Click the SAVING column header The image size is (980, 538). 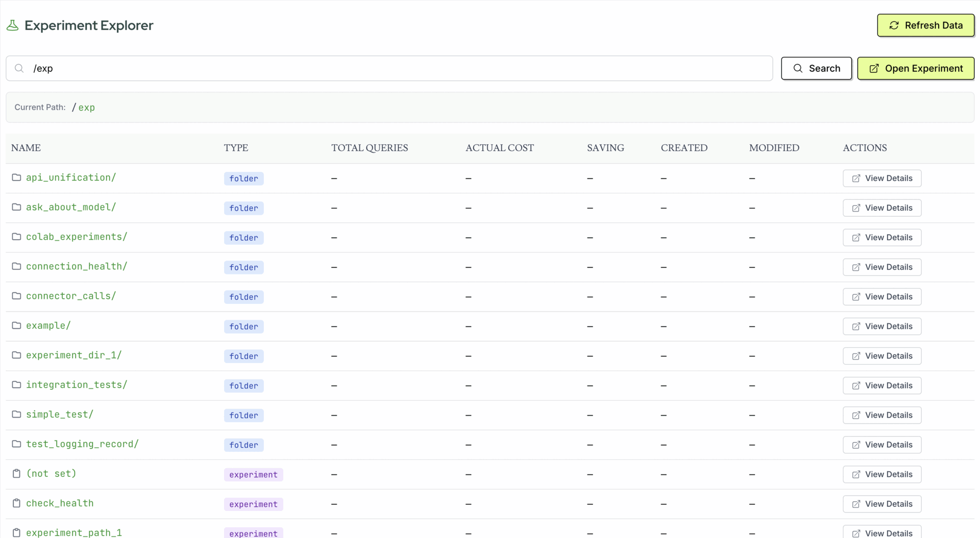coord(605,148)
